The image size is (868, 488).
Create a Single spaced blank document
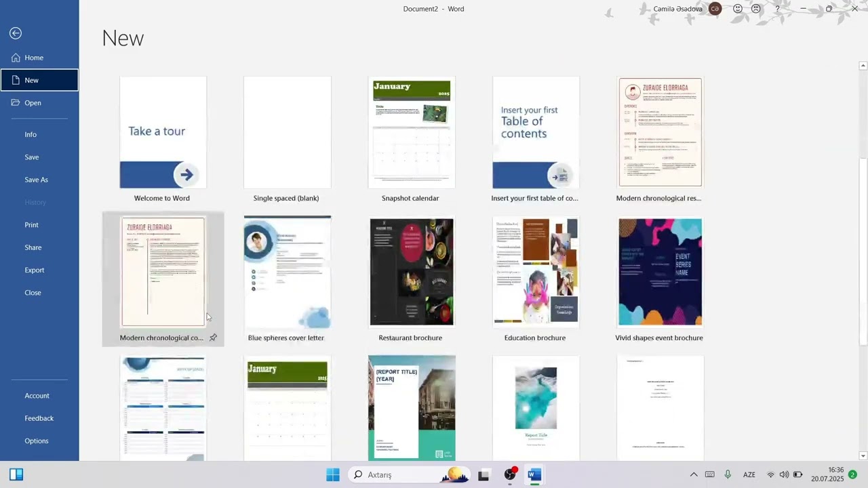(x=288, y=132)
